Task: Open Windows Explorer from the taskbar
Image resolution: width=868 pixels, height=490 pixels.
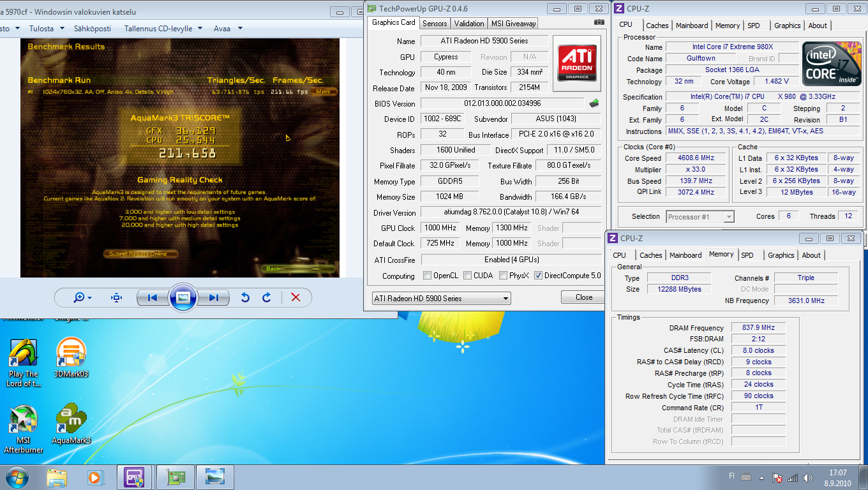Action: (x=57, y=477)
